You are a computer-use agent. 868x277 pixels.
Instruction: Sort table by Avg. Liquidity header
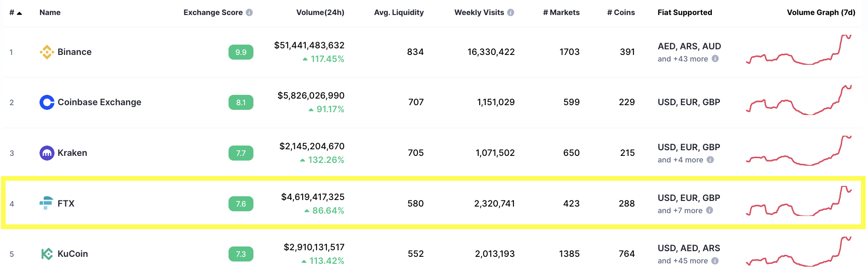(x=399, y=13)
